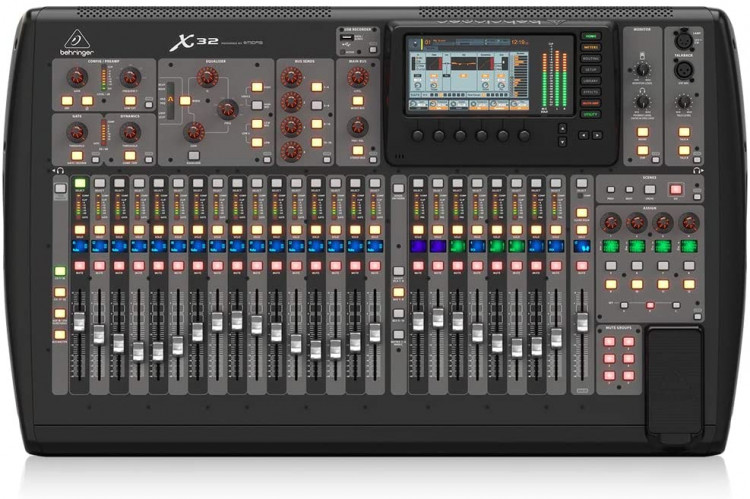Toggle the red GO button in Scenes
The image size is (750, 499).
click(676, 189)
